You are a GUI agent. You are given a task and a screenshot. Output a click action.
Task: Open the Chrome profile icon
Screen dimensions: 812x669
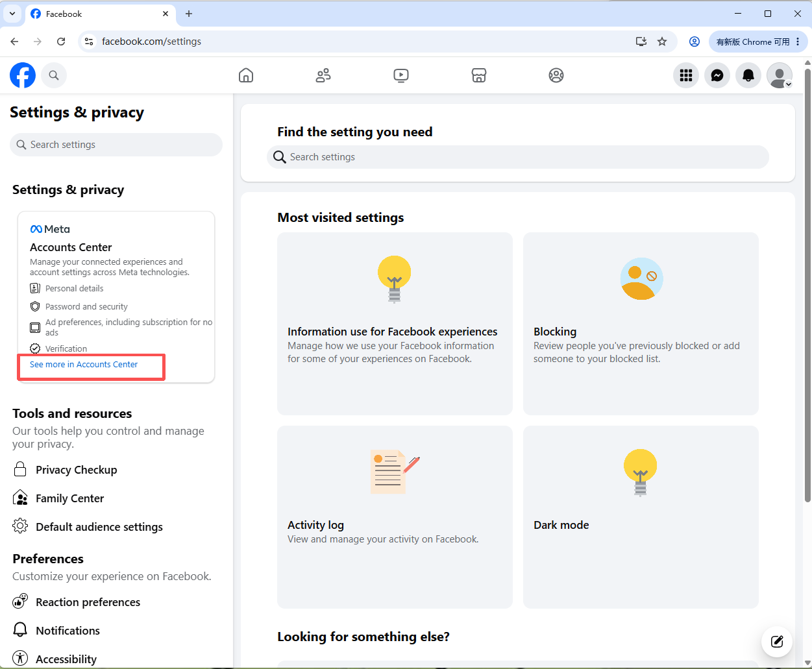tap(695, 42)
